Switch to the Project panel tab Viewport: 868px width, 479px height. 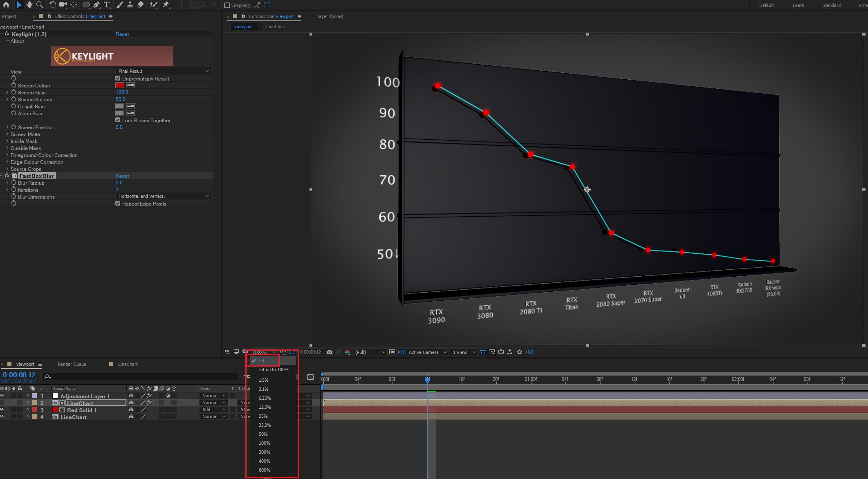[x=9, y=17]
